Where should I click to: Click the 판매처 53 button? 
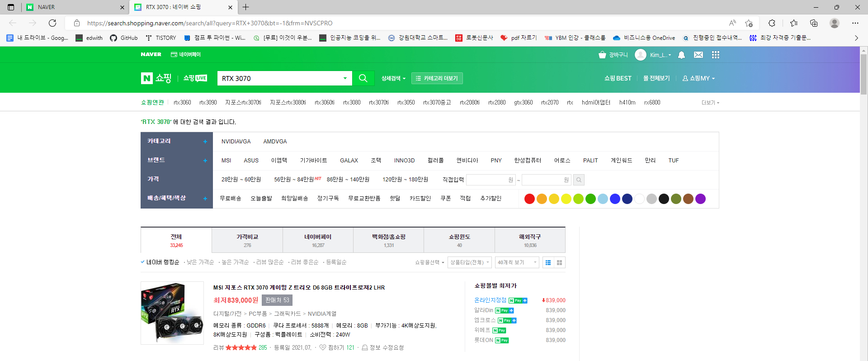277,300
